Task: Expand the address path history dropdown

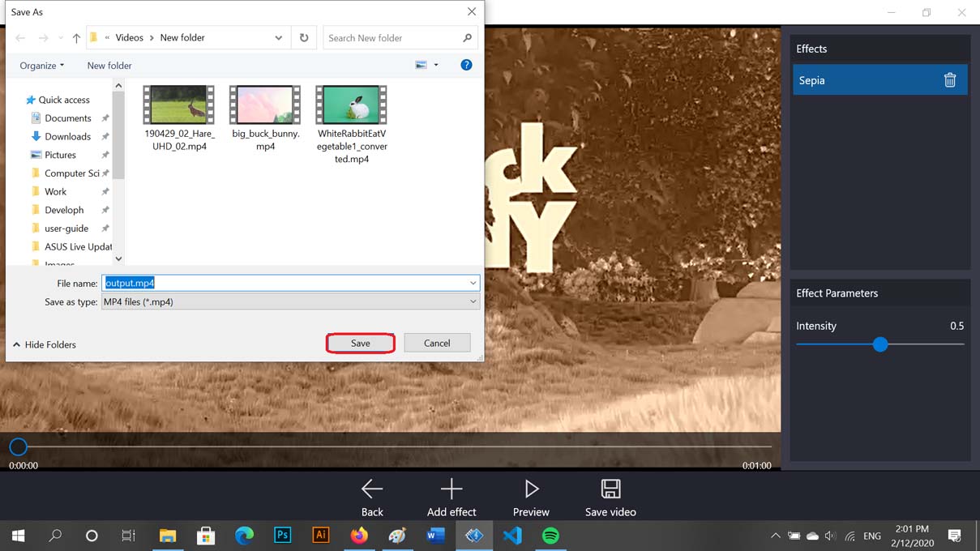Action: click(x=278, y=38)
